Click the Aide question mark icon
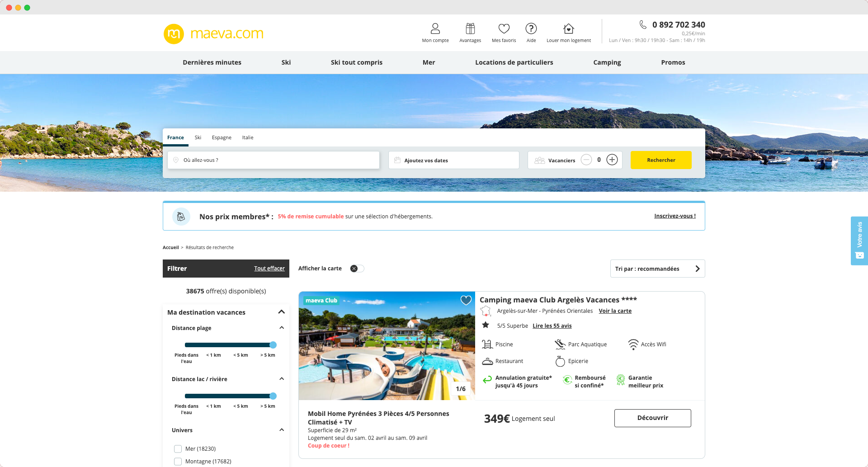This screenshot has height=467, width=868. pyautogui.click(x=531, y=28)
